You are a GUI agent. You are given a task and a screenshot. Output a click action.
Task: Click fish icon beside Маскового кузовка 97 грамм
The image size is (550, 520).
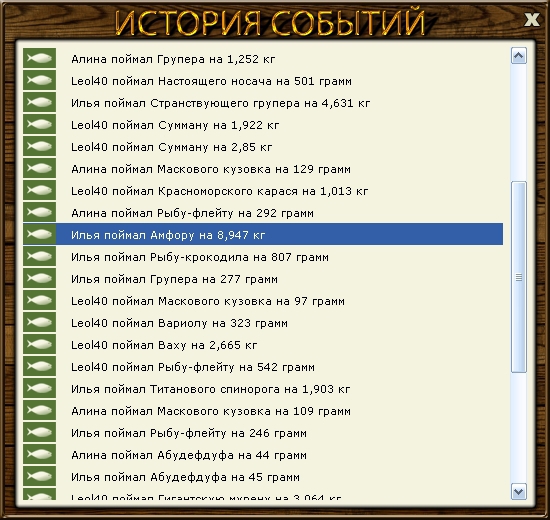point(39,300)
